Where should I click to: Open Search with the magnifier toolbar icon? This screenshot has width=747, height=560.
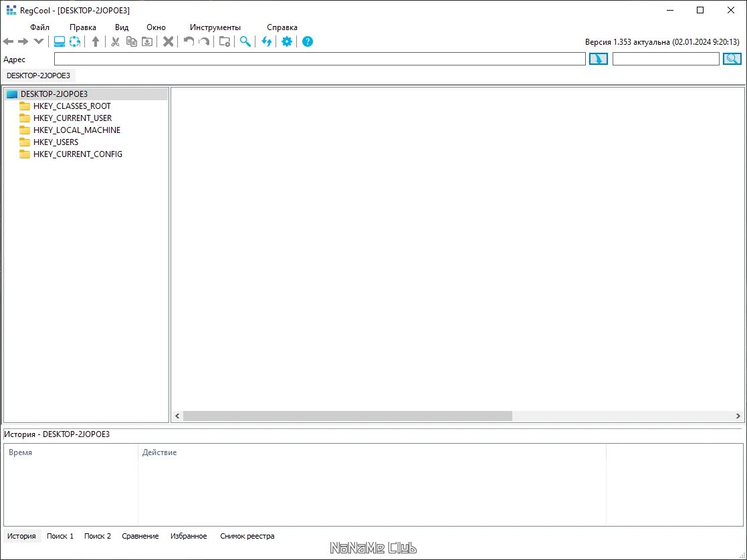click(x=245, y=41)
